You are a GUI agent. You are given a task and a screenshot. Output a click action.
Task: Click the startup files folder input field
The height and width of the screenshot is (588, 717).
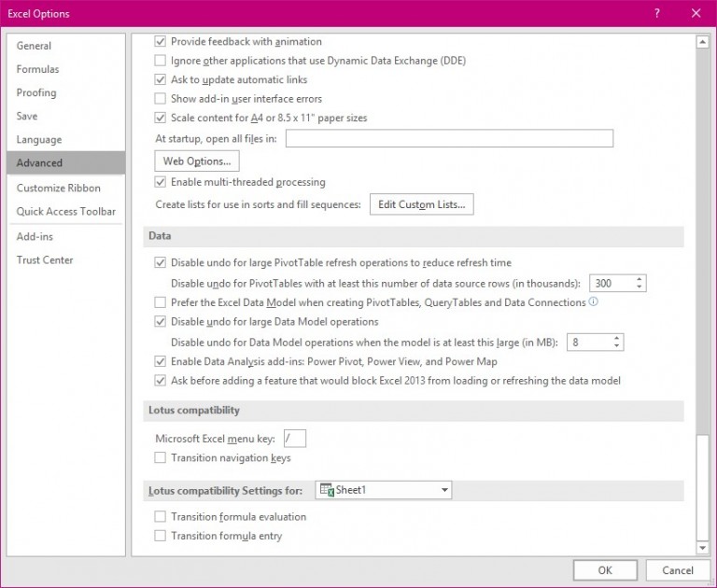[x=449, y=138]
